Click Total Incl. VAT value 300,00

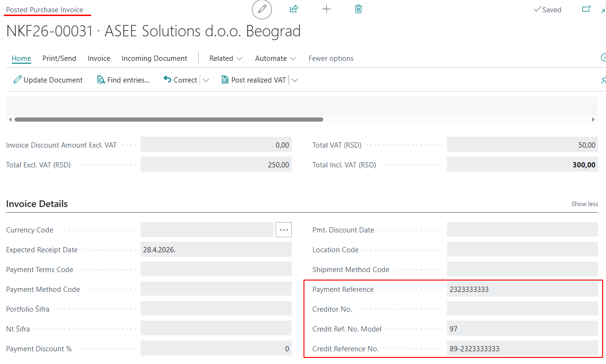click(522, 165)
